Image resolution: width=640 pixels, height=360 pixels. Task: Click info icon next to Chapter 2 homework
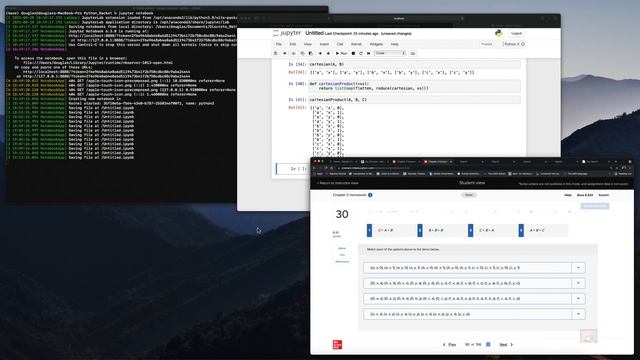point(370,195)
